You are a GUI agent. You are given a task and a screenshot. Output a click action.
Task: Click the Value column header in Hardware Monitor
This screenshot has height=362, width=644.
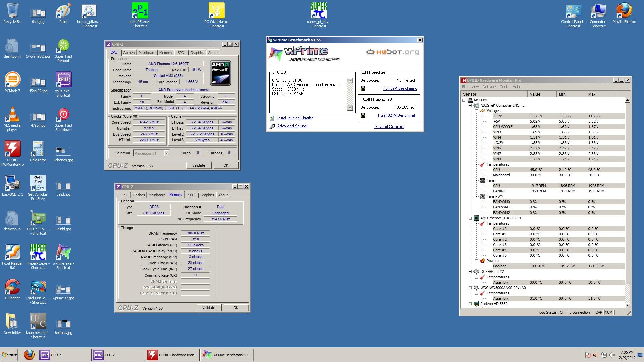[542, 94]
